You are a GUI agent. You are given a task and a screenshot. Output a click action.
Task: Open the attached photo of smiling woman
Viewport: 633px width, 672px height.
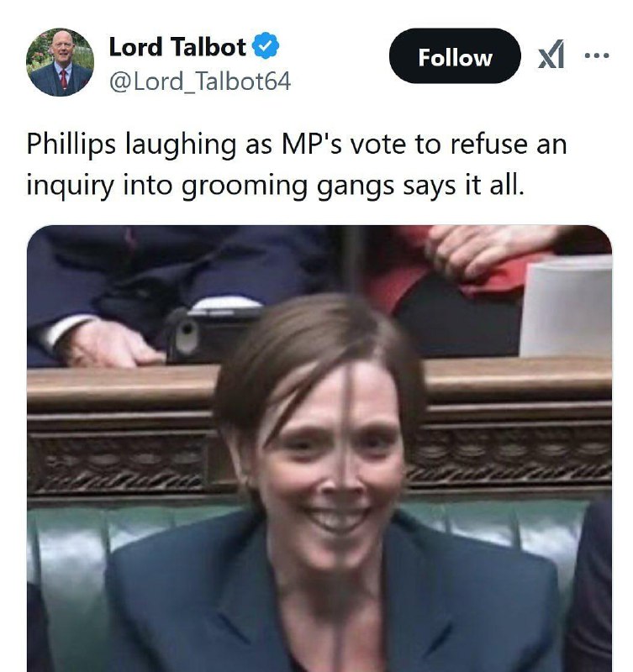[319, 449]
